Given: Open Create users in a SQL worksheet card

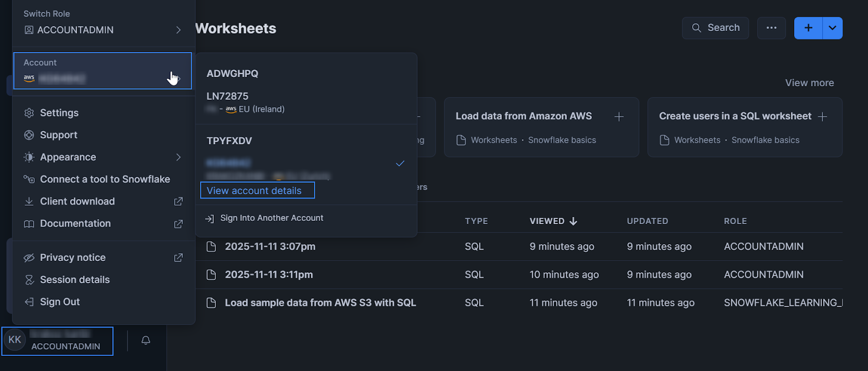Looking at the screenshot, I should (x=744, y=127).
